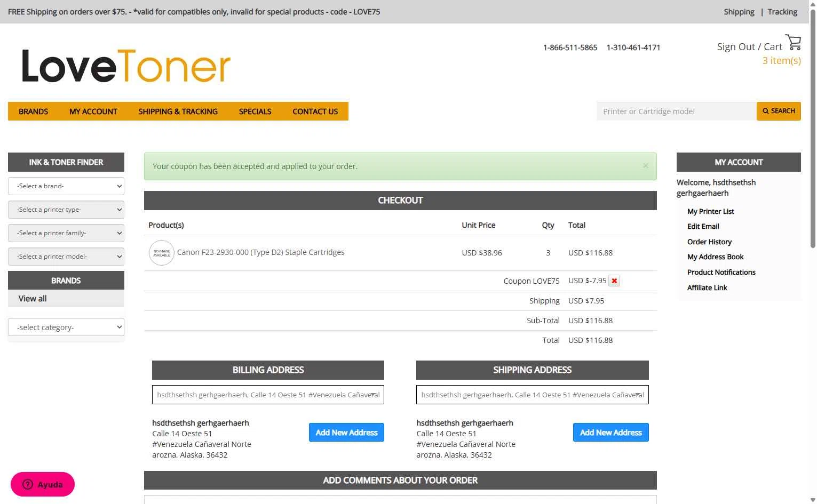The height and width of the screenshot is (504, 817).
Task: Click the Sign Out / Cart link
Action: point(749,46)
